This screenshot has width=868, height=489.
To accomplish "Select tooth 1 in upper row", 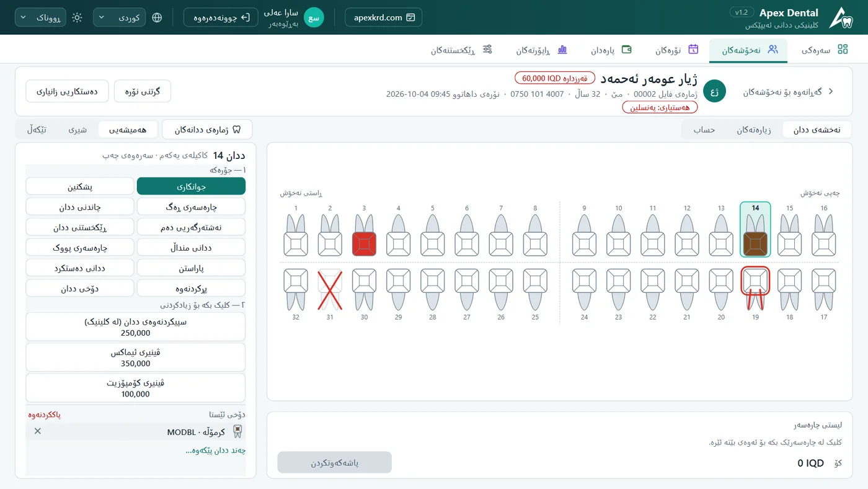I will coord(296,235).
